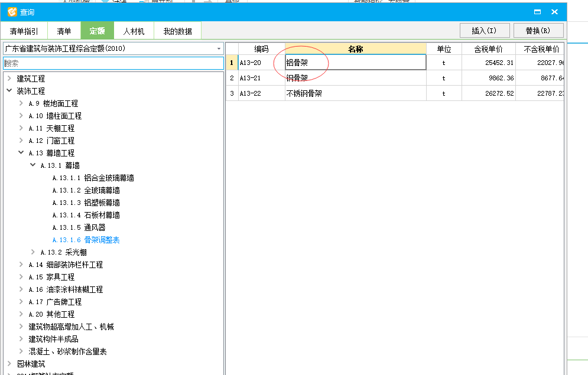588x375 pixels.
Task: Expand the 建筑工程 tree node
Action: [9, 79]
